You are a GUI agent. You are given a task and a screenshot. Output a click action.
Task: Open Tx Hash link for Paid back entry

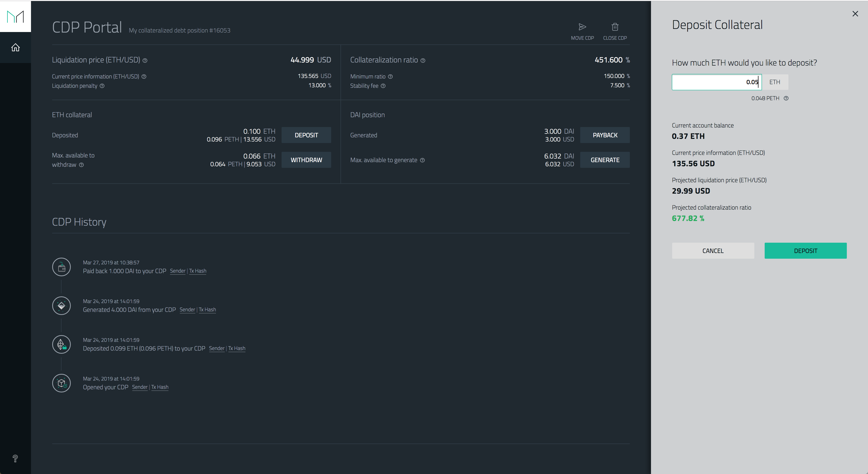[198, 271]
